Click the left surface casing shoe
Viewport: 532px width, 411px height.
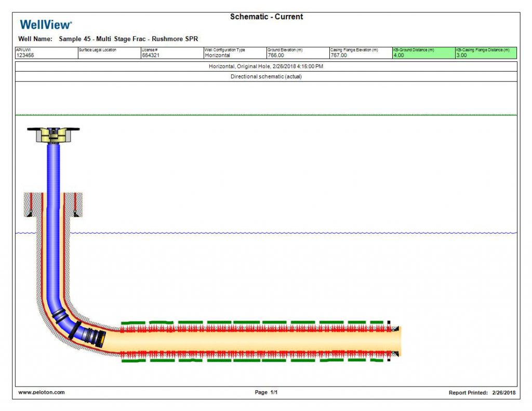(30, 213)
